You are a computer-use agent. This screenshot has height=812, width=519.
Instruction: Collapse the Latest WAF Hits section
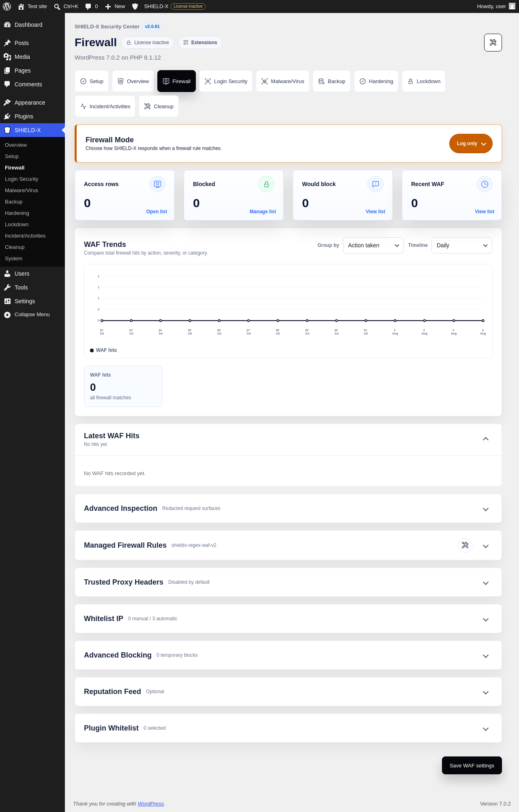(x=485, y=439)
